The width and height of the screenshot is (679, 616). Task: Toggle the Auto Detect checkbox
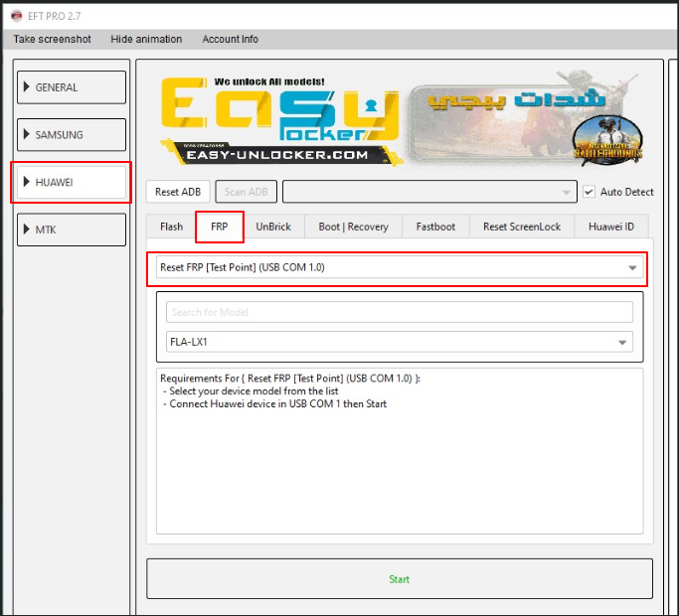(589, 192)
